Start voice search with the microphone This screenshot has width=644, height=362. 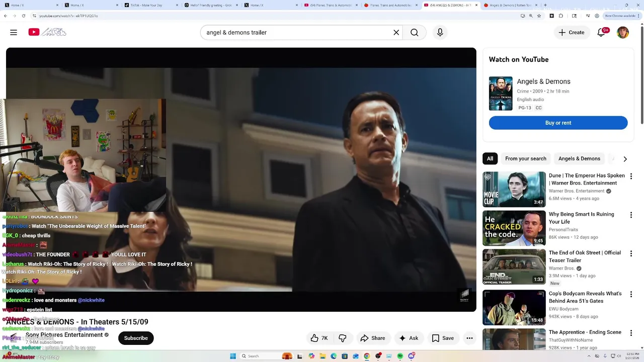(440, 32)
